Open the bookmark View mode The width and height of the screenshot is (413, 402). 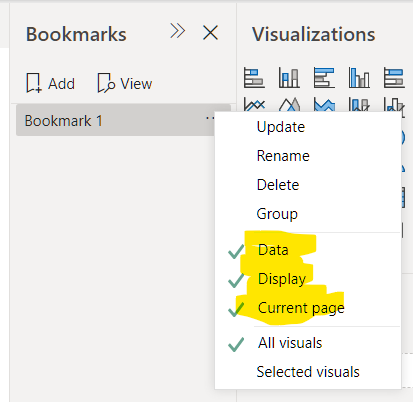pyautogui.click(x=125, y=83)
